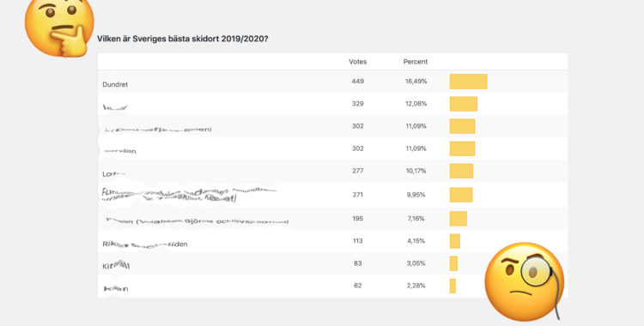Click the percentage '3,05%'
Screen dimensions: 644x326
(416, 263)
